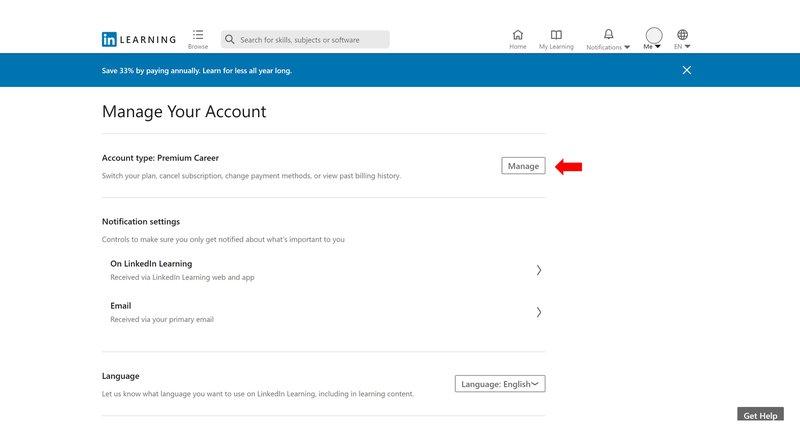Open the Browse menu icon
This screenshot has height=448, width=800.
[198, 35]
